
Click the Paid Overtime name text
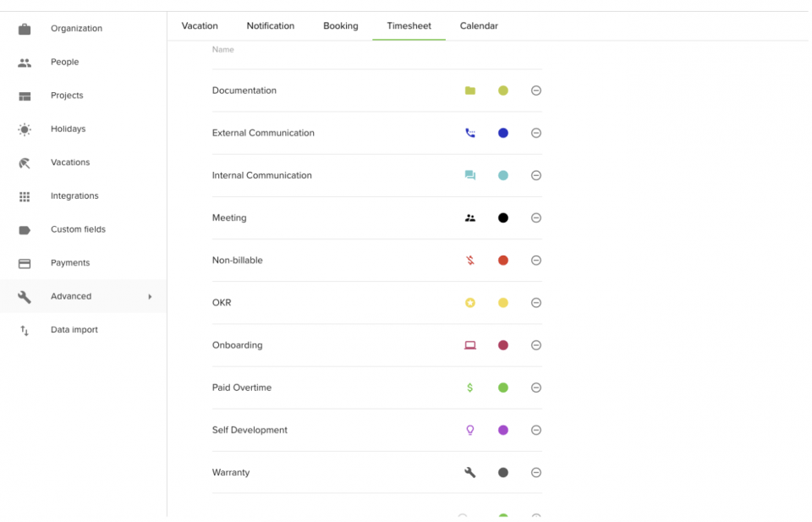click(241, 387)
